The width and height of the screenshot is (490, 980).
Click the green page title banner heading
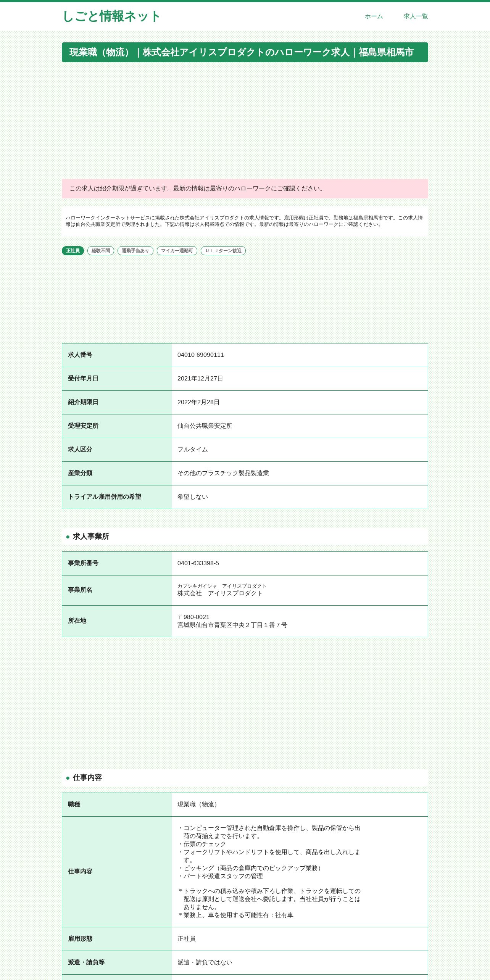tap(245, 52)
